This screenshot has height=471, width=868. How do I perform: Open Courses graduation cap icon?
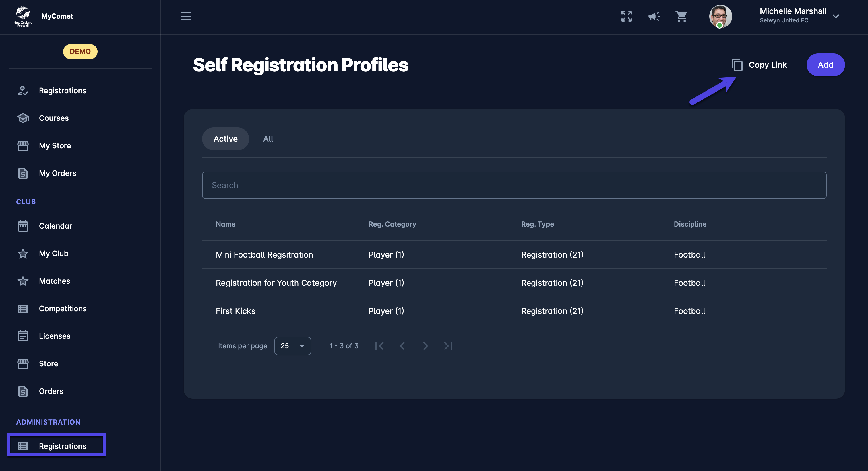click(x=23, y=118)
